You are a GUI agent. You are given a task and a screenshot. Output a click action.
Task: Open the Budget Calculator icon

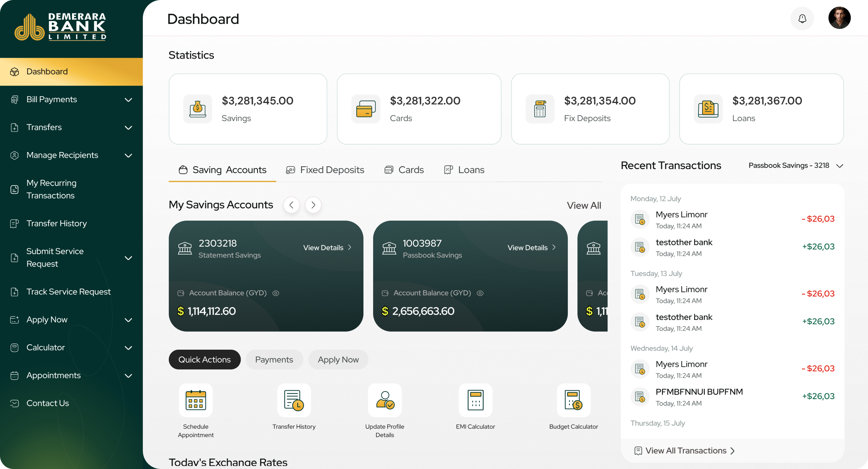tap(574, 400)
